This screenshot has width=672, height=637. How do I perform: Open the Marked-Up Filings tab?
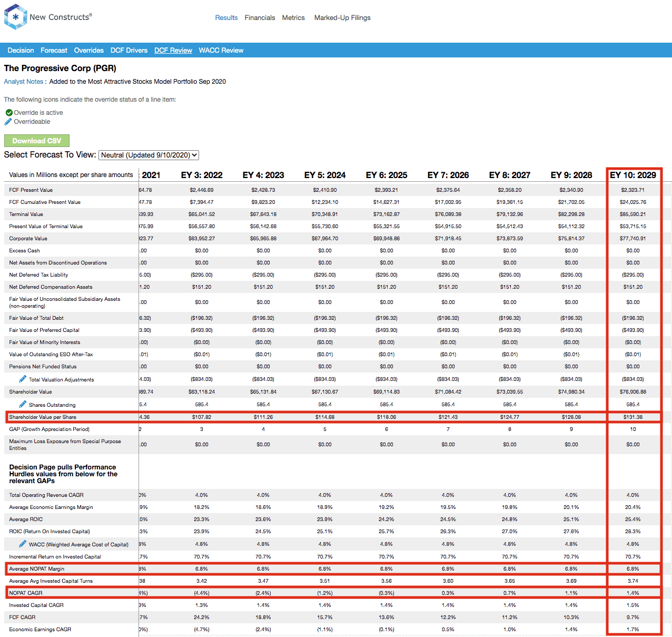[342, 17]
